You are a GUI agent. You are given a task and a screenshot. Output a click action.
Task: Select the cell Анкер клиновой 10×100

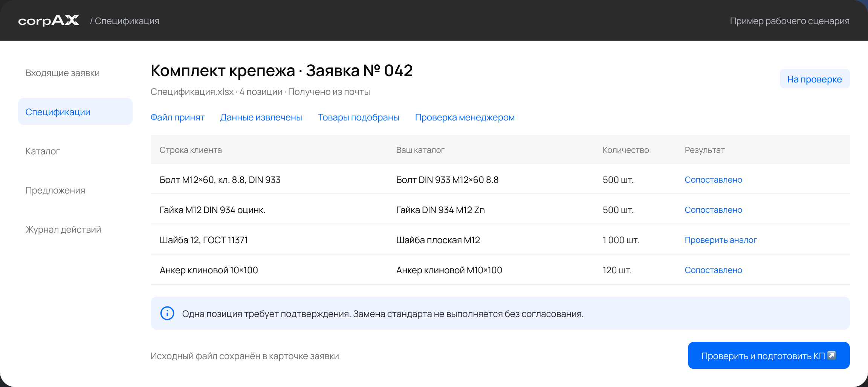click(x=209, y=270)
